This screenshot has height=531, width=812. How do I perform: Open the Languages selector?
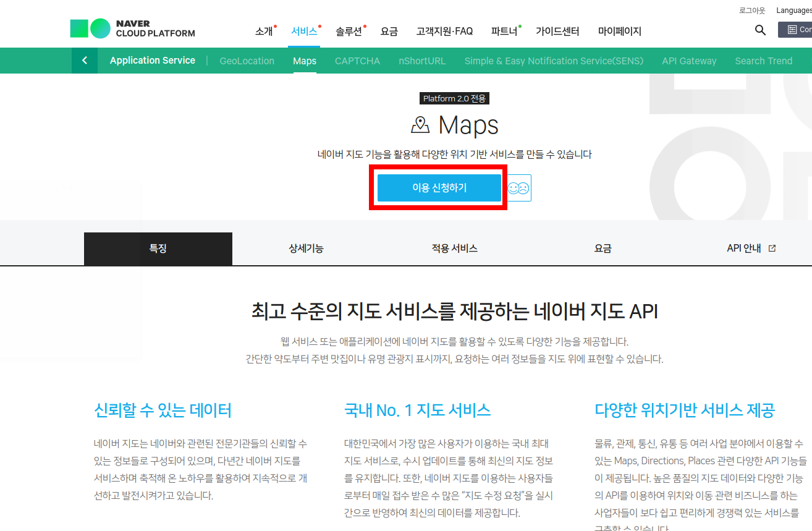[x=794, y=11]
